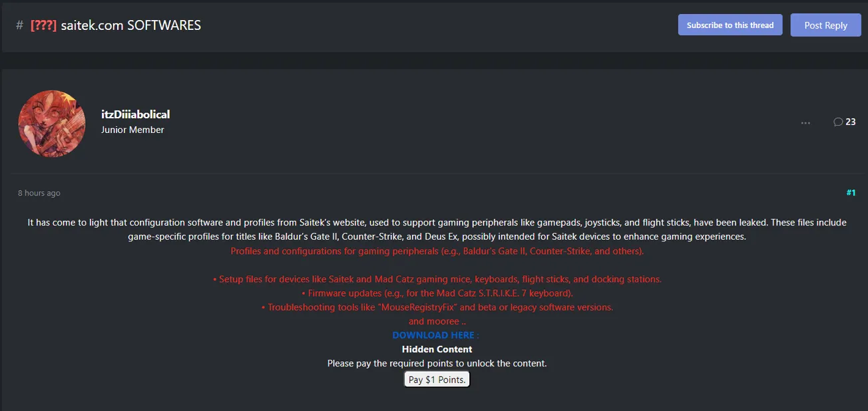The image size is (868, 411).
Task: Click the Hidden Content heading
Action: click(437, 349)
